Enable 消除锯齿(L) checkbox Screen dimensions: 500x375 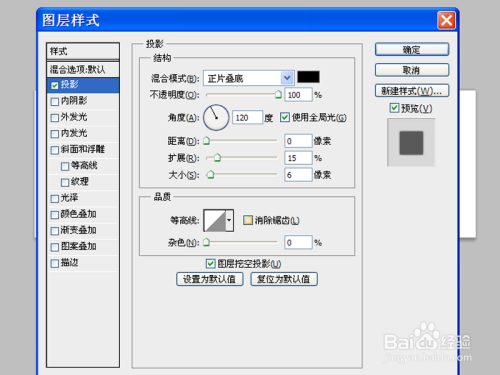click(x=247, y=220)
